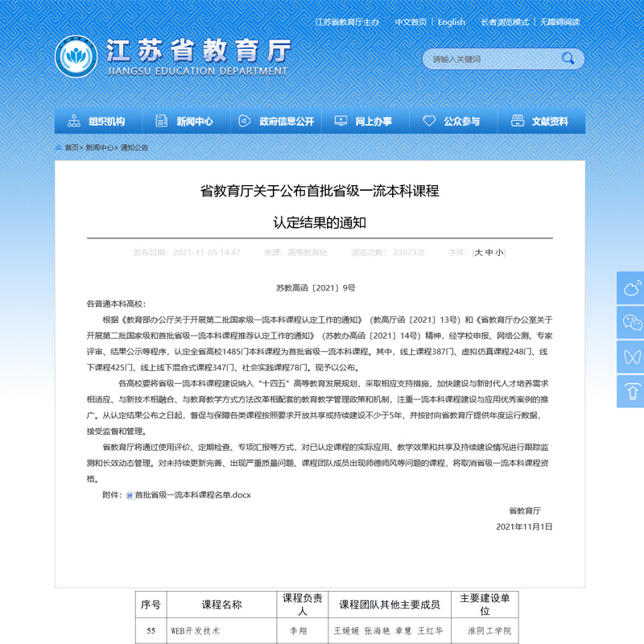Click the 主要建设单位 table header
The width and height of the screenshot is (644, 644).
click(x=485, y=605)
